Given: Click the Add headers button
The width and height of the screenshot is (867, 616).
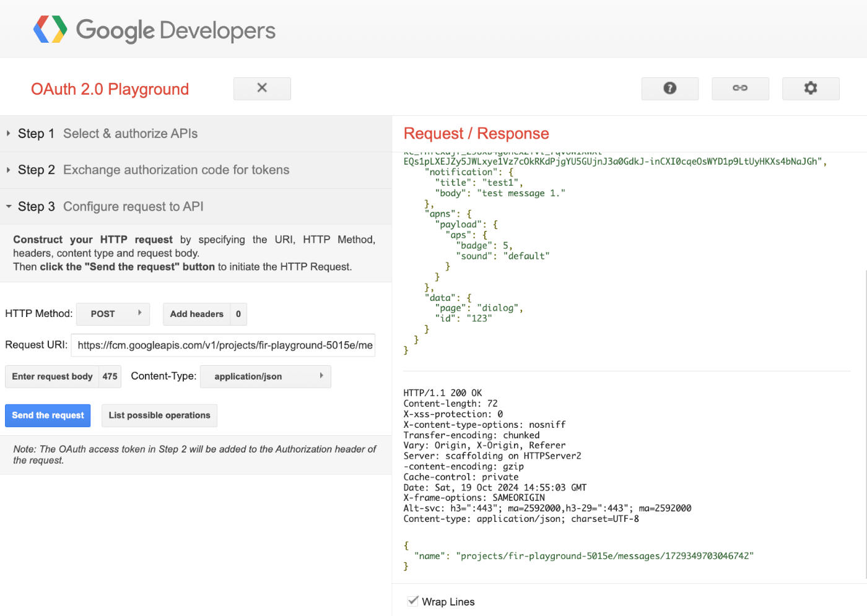Looking at the screenshot, I should (204, 314).
